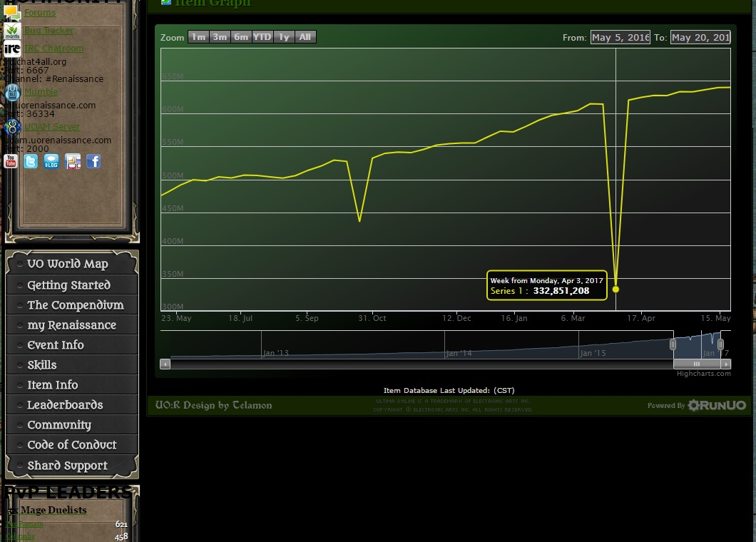The height and width of the screenshot is (542, 756).
Task: Open the Community menu
Action: pyautogui.click(x=72, y=425)
